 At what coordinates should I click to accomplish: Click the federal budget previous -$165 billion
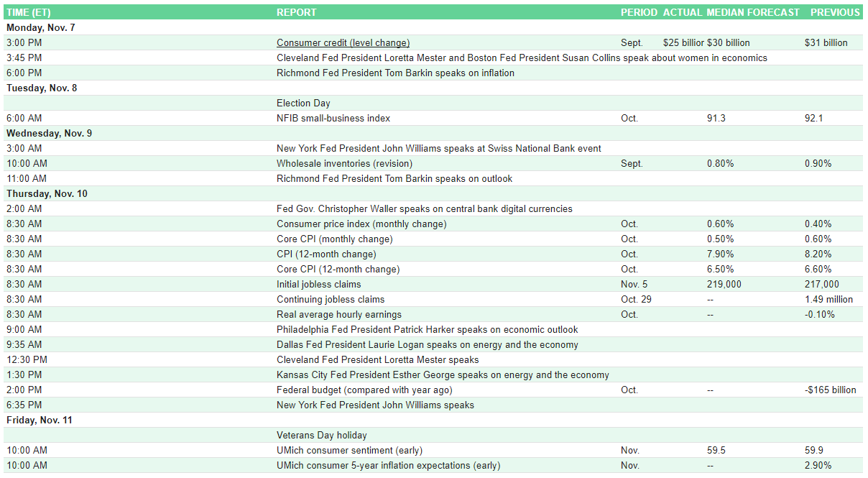831,390
